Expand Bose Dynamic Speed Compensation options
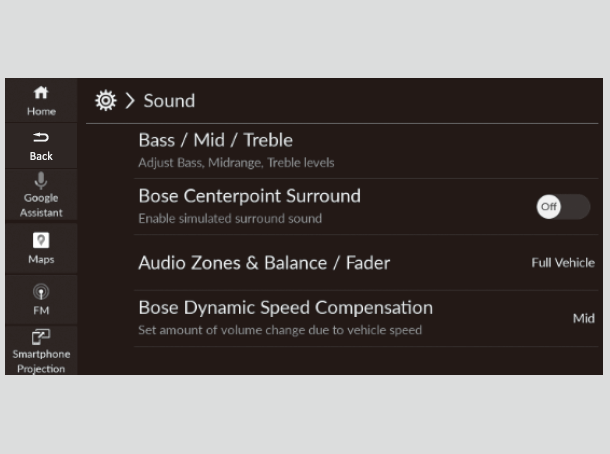610x454 pixels. pyautogui.click(x=285, y=308)
